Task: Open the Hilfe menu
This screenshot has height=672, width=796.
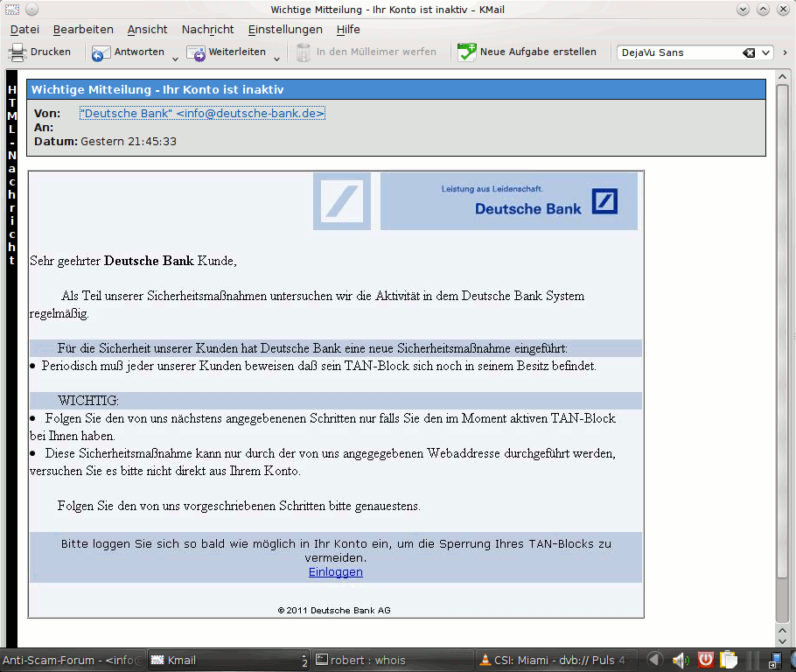Action: coord(348,30)
